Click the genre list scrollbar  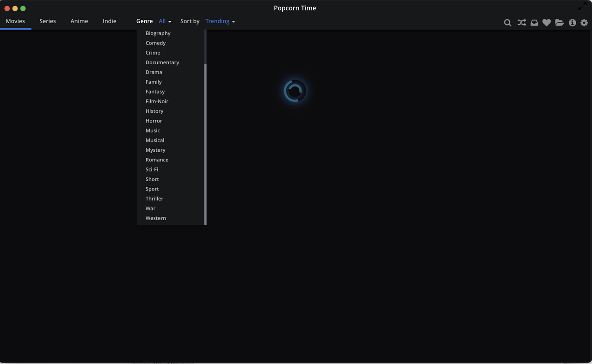[x=205, y=144]
